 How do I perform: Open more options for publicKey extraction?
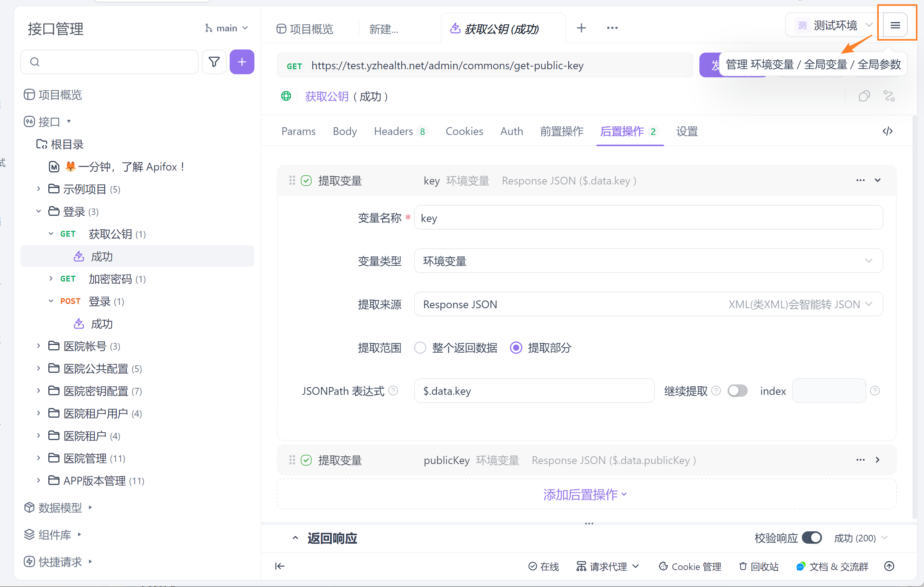(x=860, y=460)
